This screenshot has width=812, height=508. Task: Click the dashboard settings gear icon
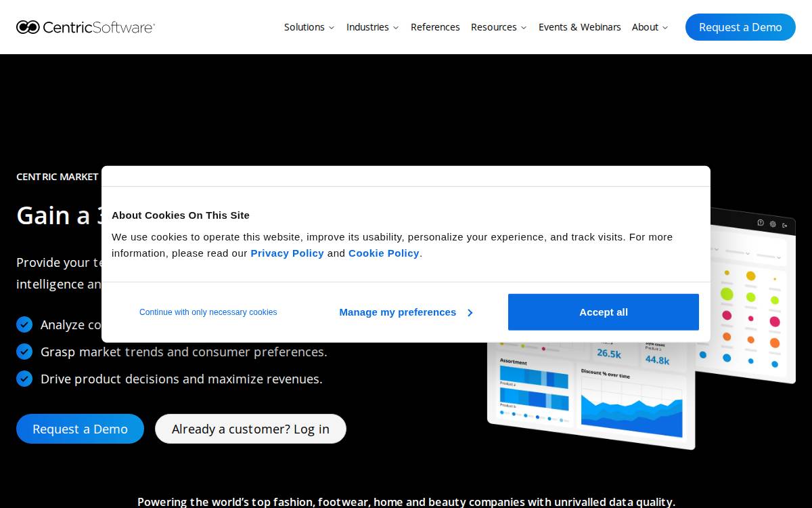point(773,224)
